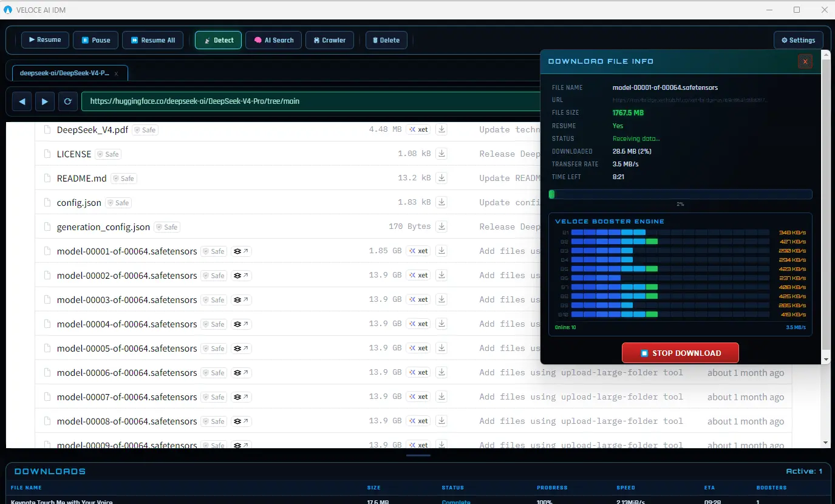Image resolution: width=835 pixels, height=504 pixels.
Task: Click download icon for model-00007-of-00064.safetensors
Action: pyautogui.click(x=442, y=397)
